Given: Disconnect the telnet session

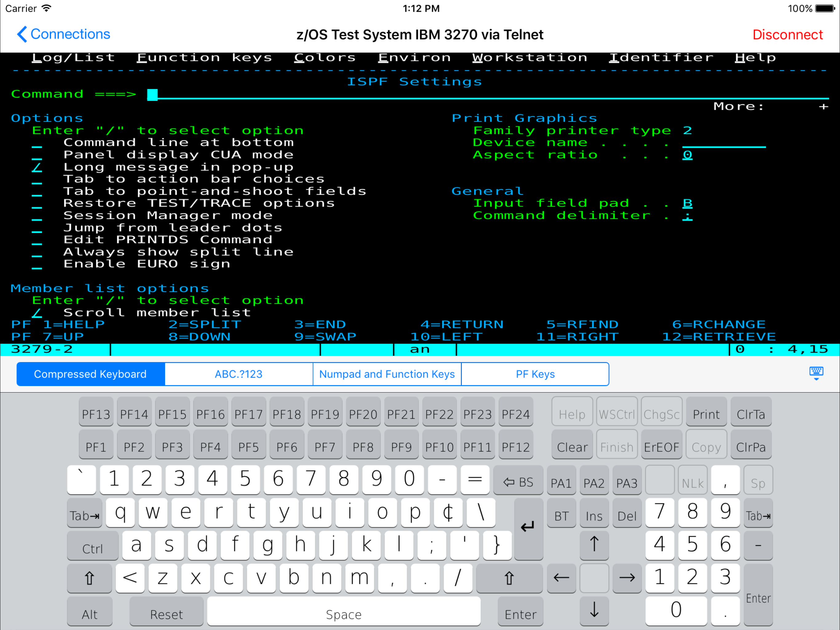Looking at the screenshot, I should [x=788, y=34].
